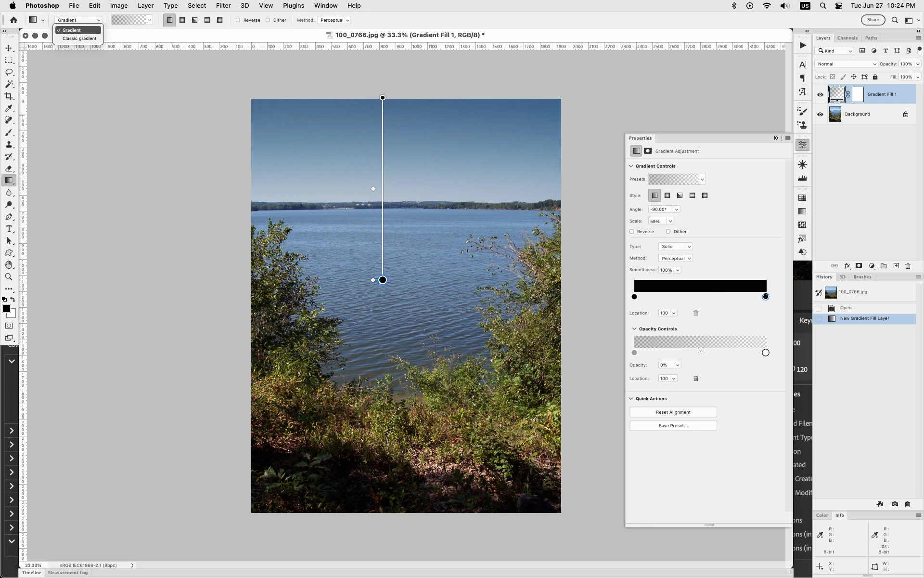Click the Reset Alignment button
Viewport: 924px width, 578px height.
673,412
